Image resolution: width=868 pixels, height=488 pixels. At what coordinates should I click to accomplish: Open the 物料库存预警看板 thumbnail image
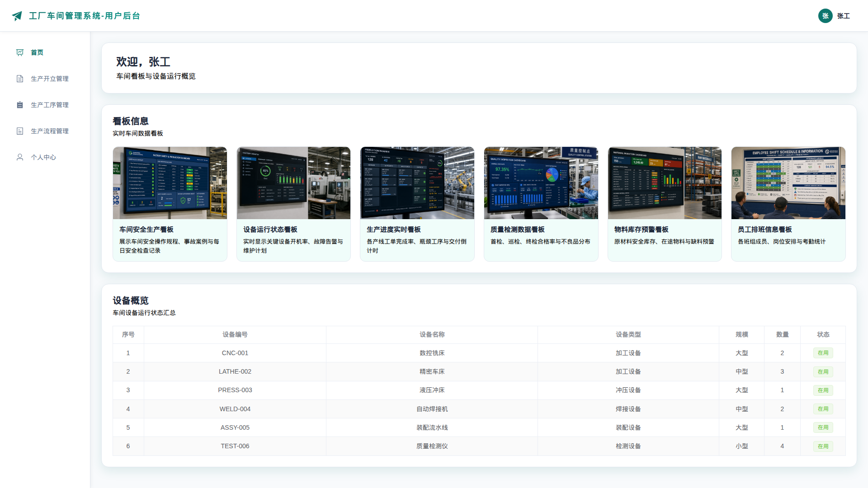pyautogui.click(x=665, y=183)
